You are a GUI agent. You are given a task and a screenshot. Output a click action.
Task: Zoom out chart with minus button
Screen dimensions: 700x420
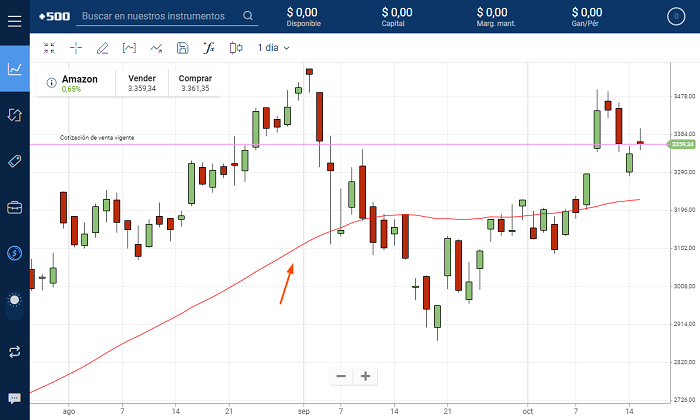341,376
